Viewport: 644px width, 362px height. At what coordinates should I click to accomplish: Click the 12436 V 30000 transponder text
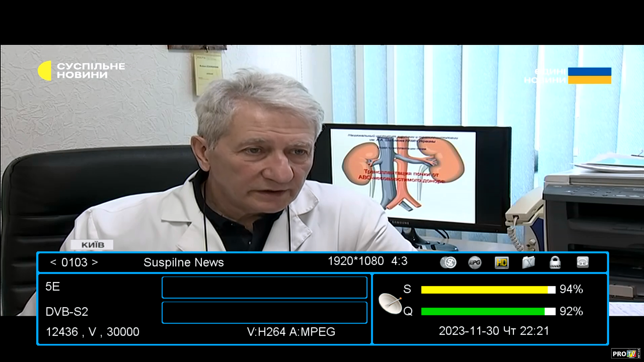[x=92, y=332]
